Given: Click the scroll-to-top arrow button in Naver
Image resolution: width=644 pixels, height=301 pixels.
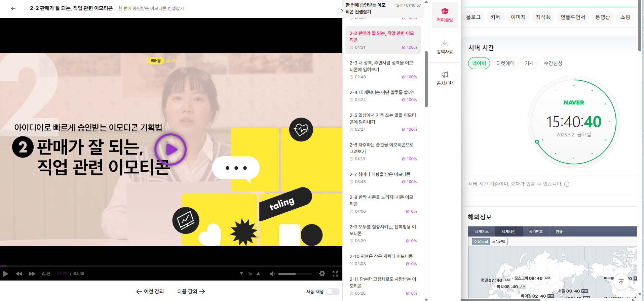Looking at the screenshot, I should (621, 282).
